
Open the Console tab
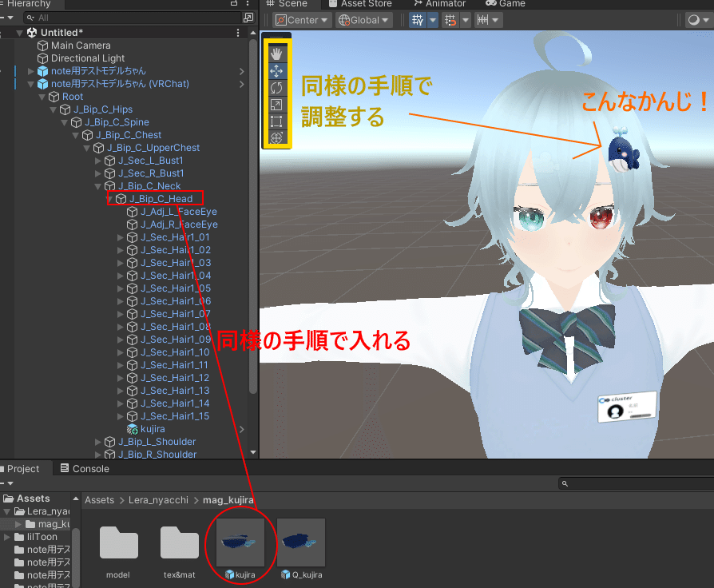pos(85,469)
